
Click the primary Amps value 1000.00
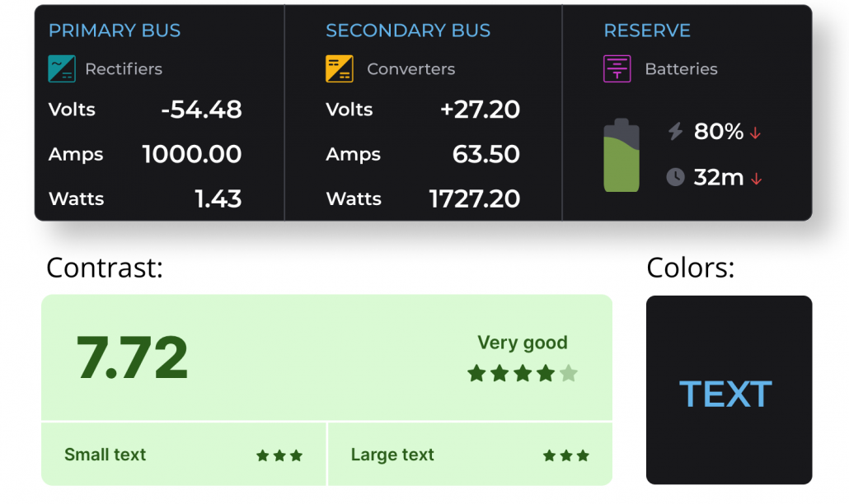pos(192,154)
